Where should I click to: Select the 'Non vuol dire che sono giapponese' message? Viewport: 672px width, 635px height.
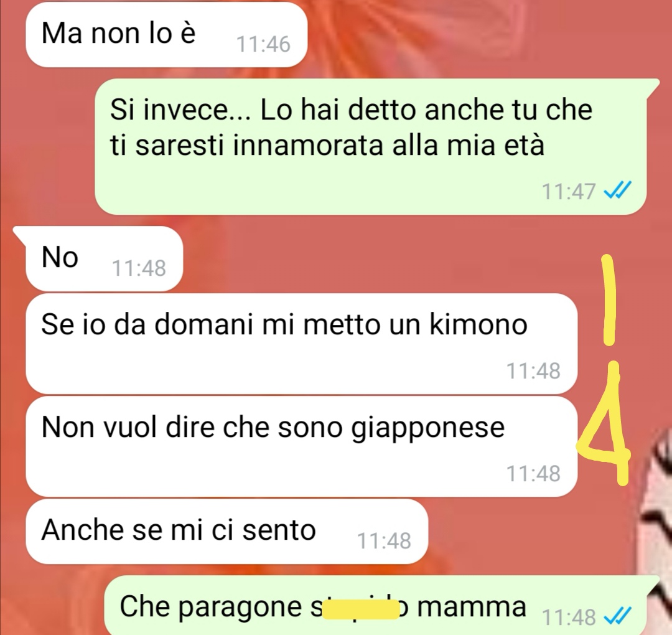tap(301, 446)
